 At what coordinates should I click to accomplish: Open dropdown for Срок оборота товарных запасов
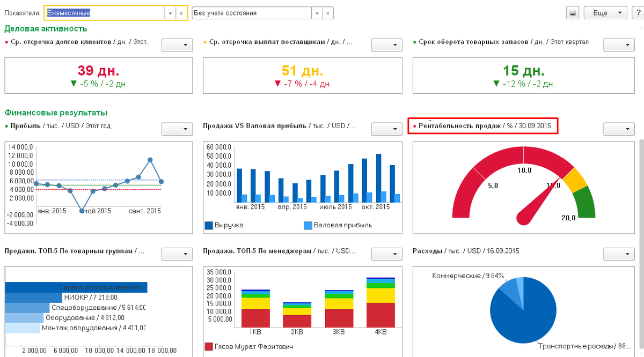coord(619,45)
